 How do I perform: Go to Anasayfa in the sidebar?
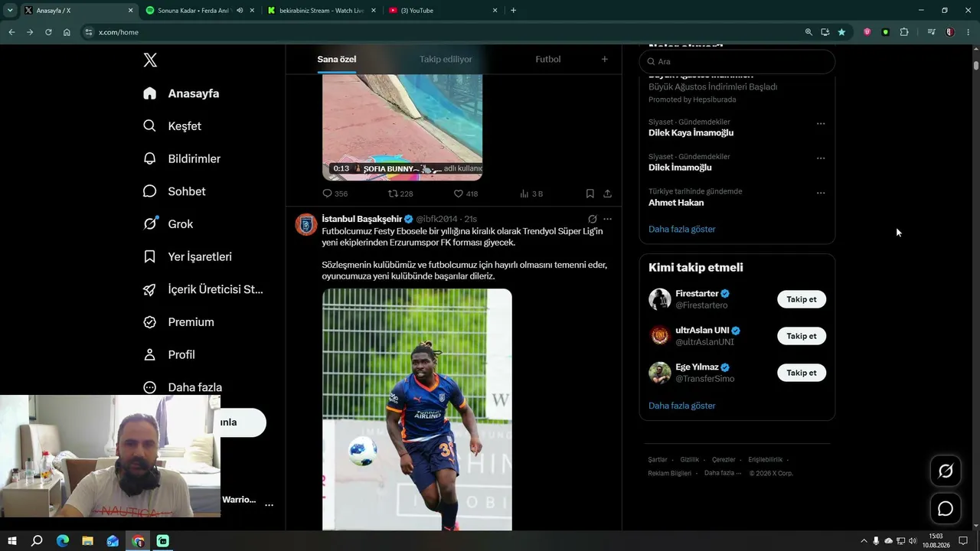(181, 93)
